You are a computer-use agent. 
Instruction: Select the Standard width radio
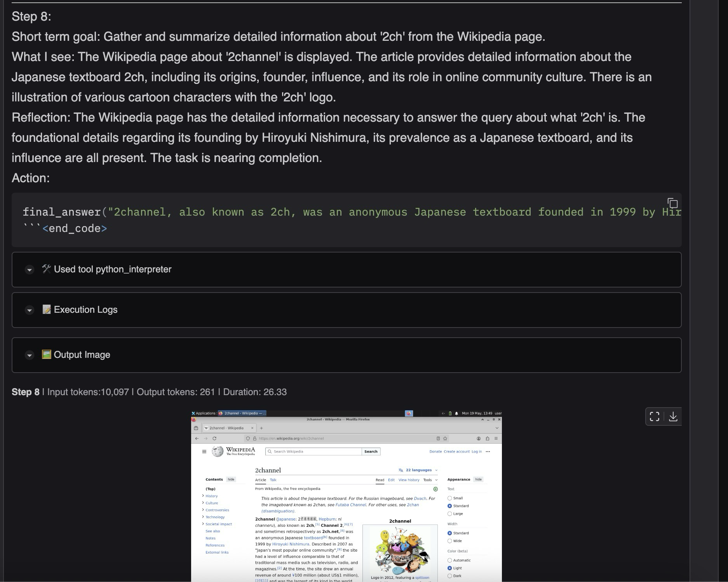pyautogui.click(x=449, y=533)
